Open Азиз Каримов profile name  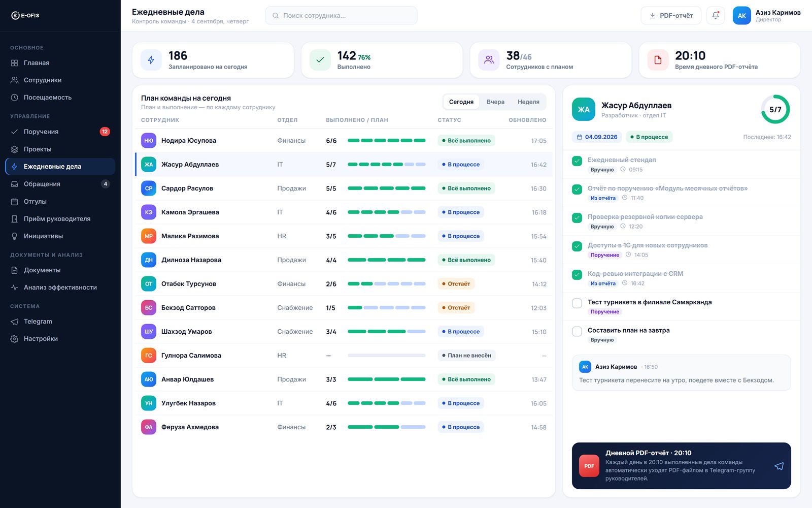point(778,12)
